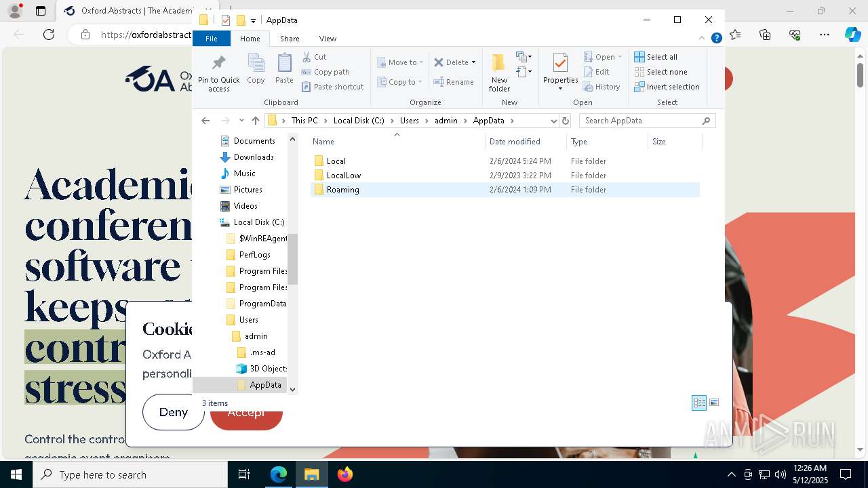Expand the Delete options arrow
868x488 pixels.
[473, 62]
